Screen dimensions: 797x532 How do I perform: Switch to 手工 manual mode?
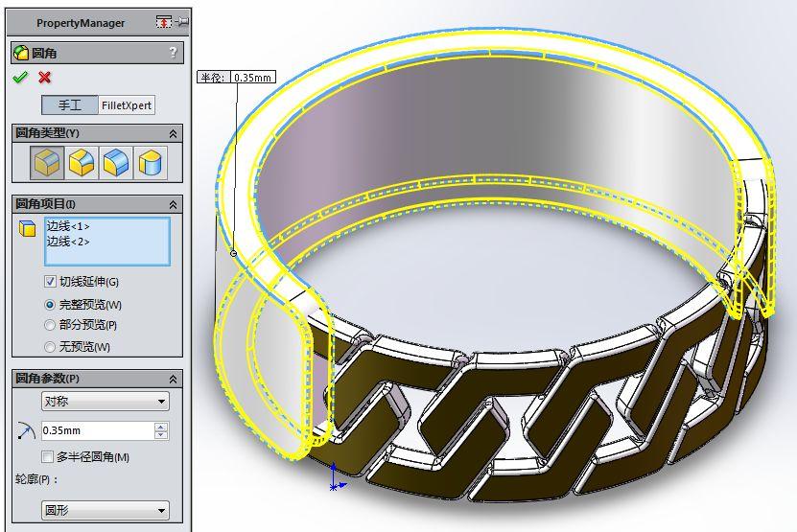pos(70,105)
